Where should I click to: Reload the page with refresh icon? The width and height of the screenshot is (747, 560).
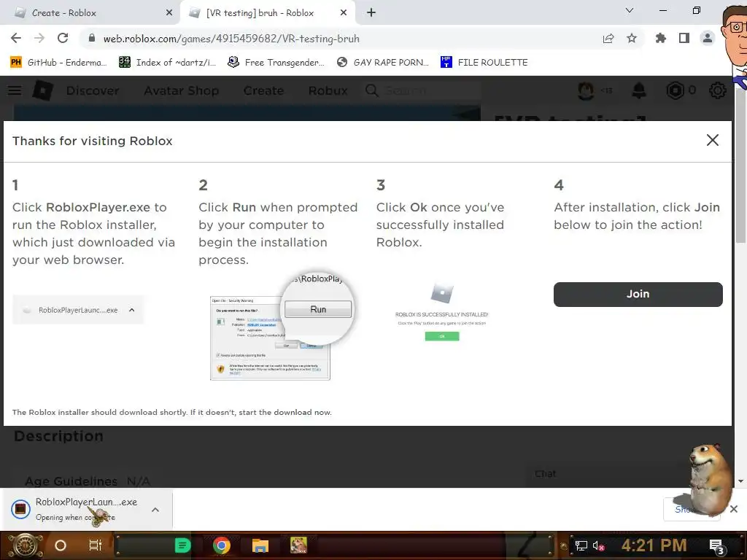pyautogui.click(x=63, y=38)
